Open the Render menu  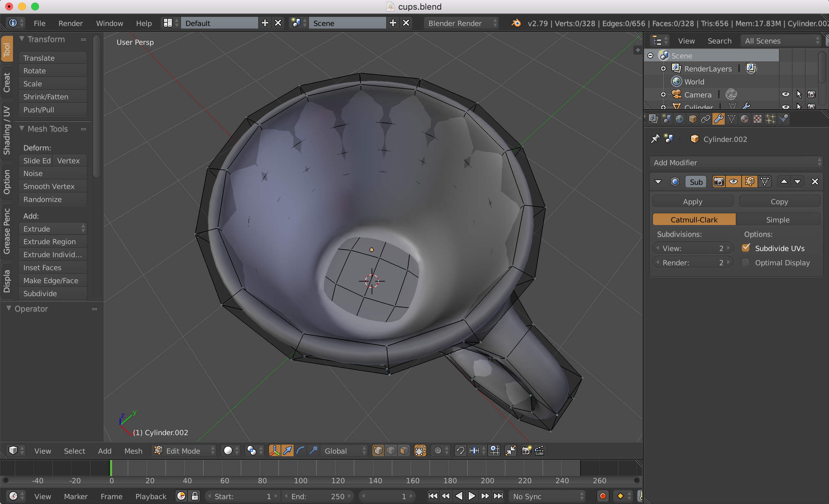click(x=70, y=23)
